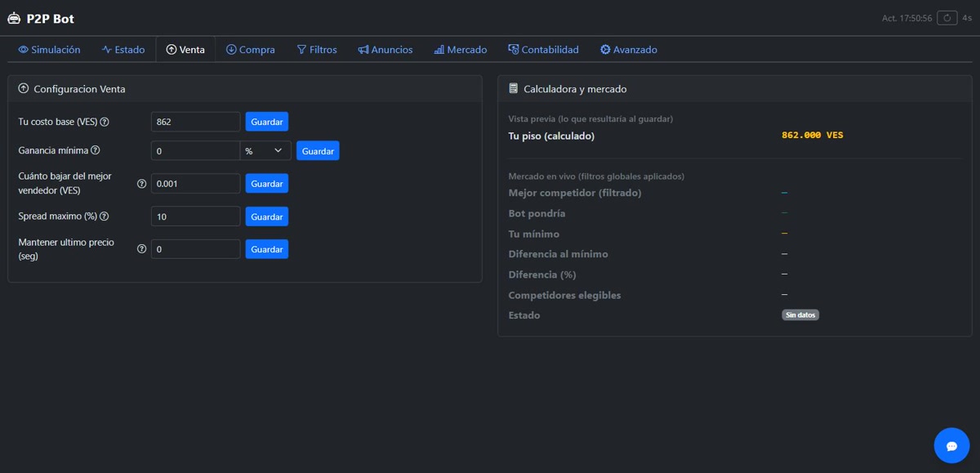This screenshot has width=980, height=473.
Task: Click help icon next to Tu costo base
Action: coord(105,122)
